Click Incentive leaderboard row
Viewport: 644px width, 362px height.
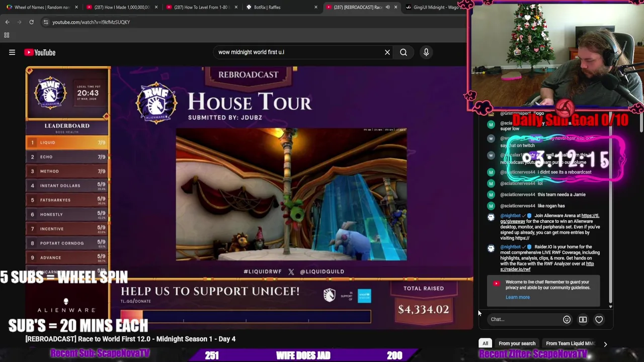tap(67, 229)
